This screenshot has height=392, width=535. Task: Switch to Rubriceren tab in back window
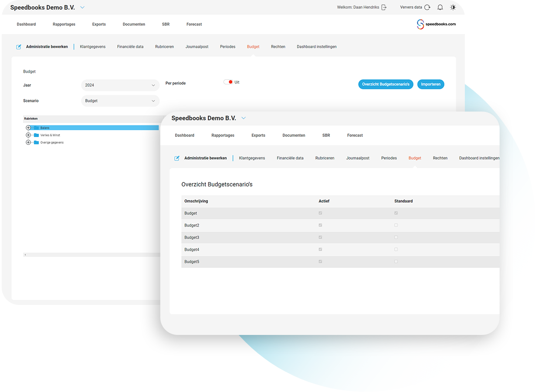point(164,47)
